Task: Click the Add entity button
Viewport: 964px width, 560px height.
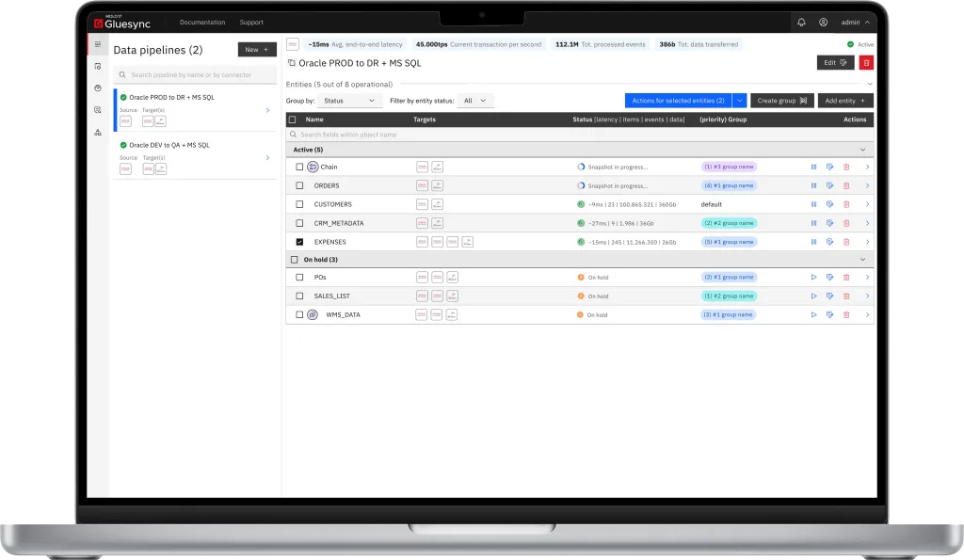Action: click(x=844, y=101)
